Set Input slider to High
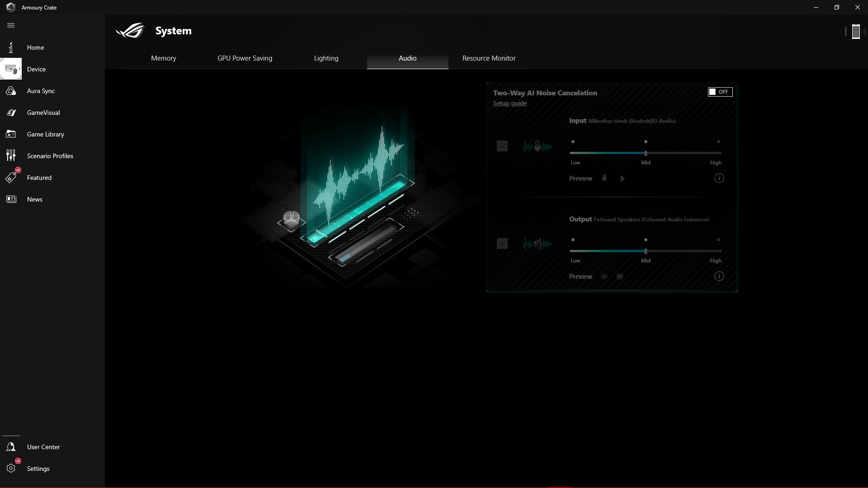Image resolution: width=868 pixels, height=488 pixels. pos(718,142)
